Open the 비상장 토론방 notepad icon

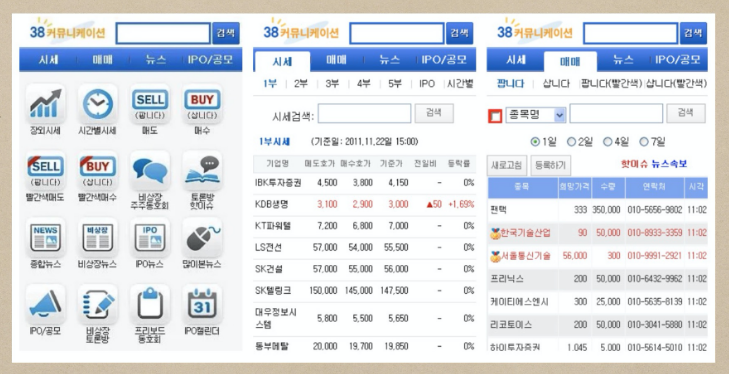[98, 304]
